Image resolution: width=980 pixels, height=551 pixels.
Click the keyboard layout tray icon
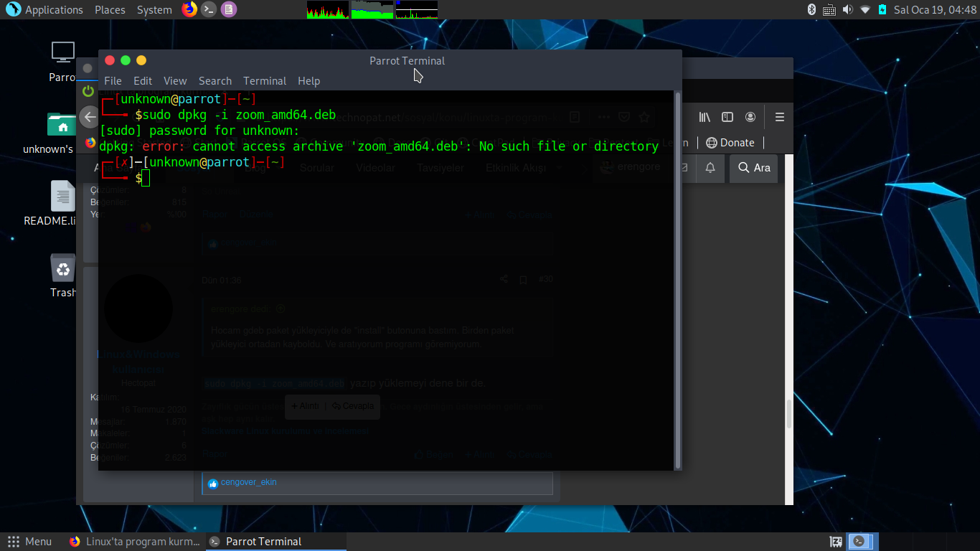(x=829, y=10)
